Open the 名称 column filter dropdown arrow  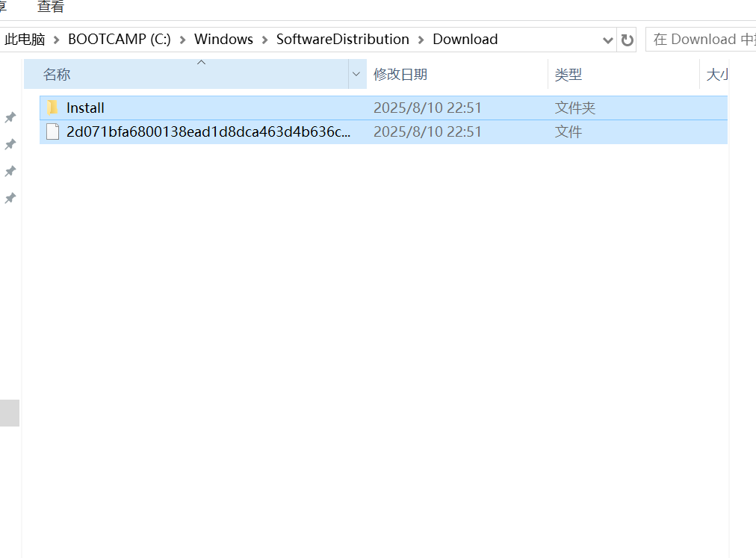tap(357, 74)
